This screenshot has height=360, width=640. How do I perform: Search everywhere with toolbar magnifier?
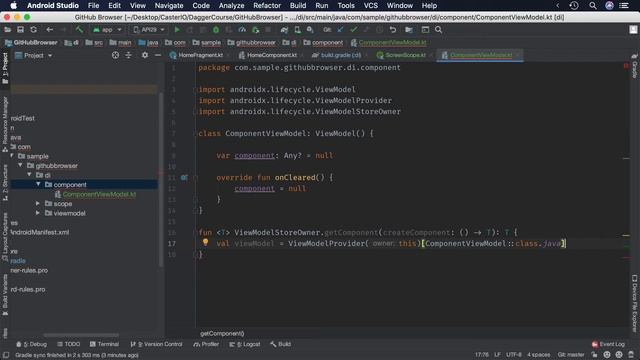pos(438,30)
